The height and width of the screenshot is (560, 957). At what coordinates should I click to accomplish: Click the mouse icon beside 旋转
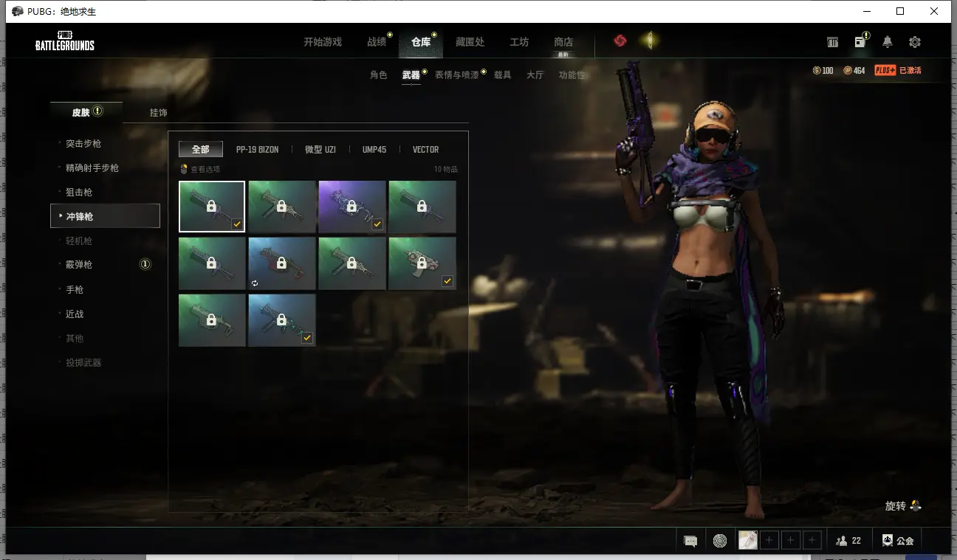pos(916,505)
